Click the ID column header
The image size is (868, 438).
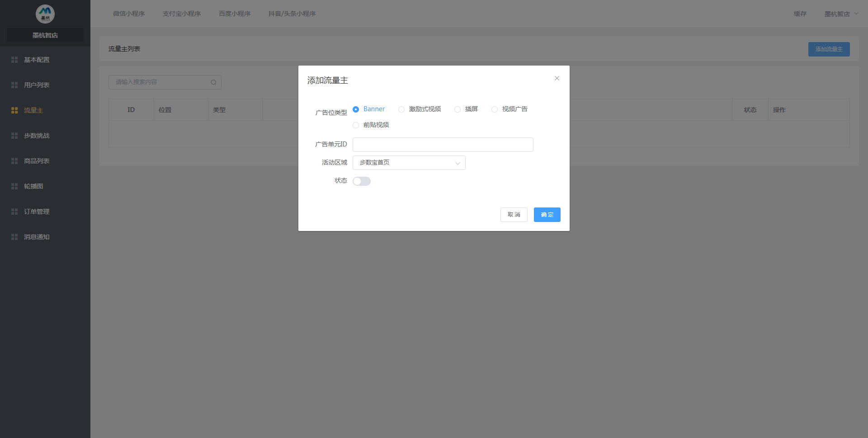[x=131, y=110]
